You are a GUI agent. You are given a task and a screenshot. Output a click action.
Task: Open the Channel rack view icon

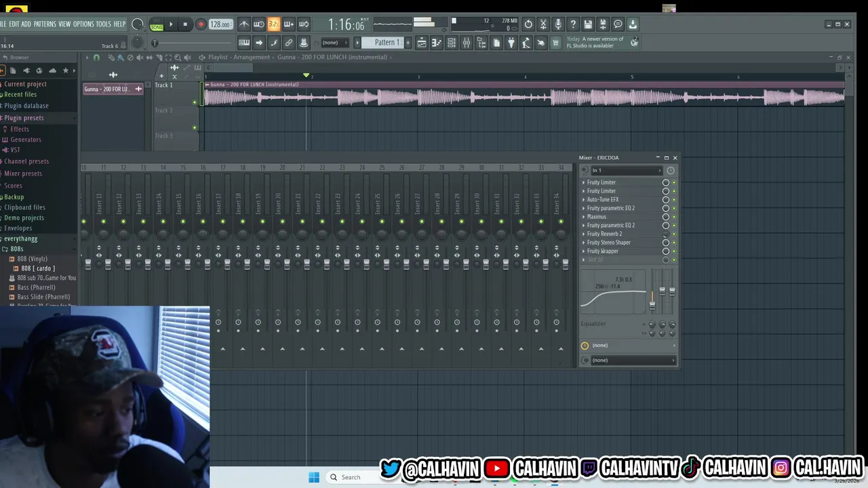pos(451,43)
